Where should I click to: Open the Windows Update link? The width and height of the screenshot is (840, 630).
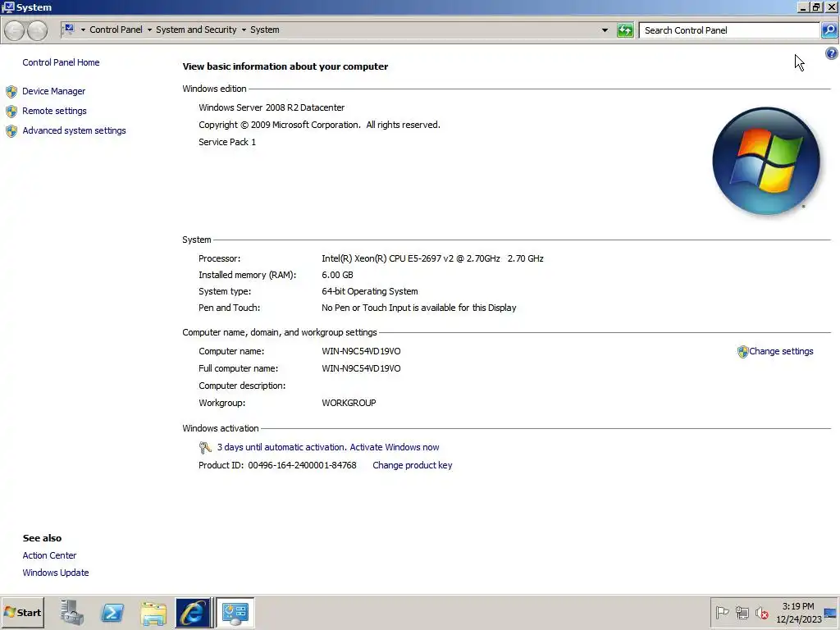pos(56,573)
